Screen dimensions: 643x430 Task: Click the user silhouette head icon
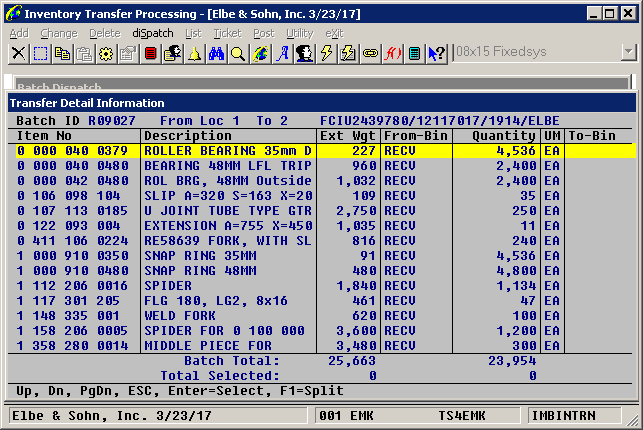[304, 54]
